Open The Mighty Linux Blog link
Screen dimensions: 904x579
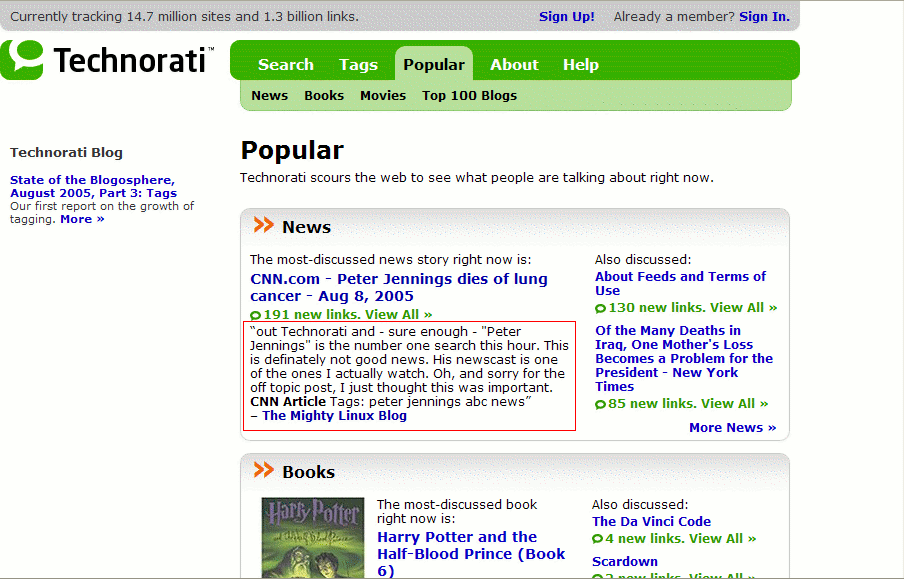coord(334,416)
